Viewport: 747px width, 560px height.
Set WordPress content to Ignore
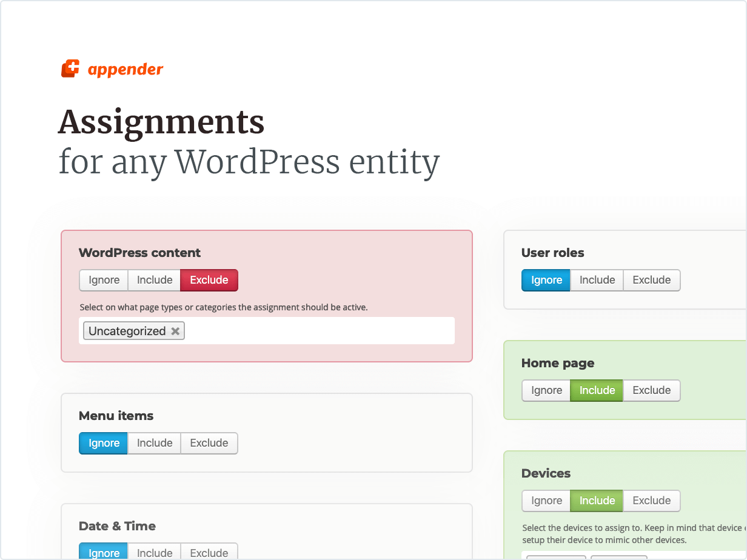tap(103, 280)
